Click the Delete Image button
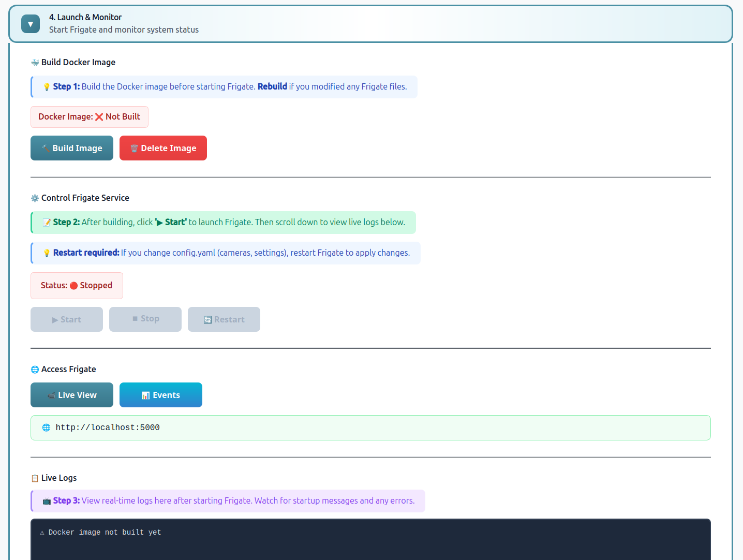 [163, 148]
